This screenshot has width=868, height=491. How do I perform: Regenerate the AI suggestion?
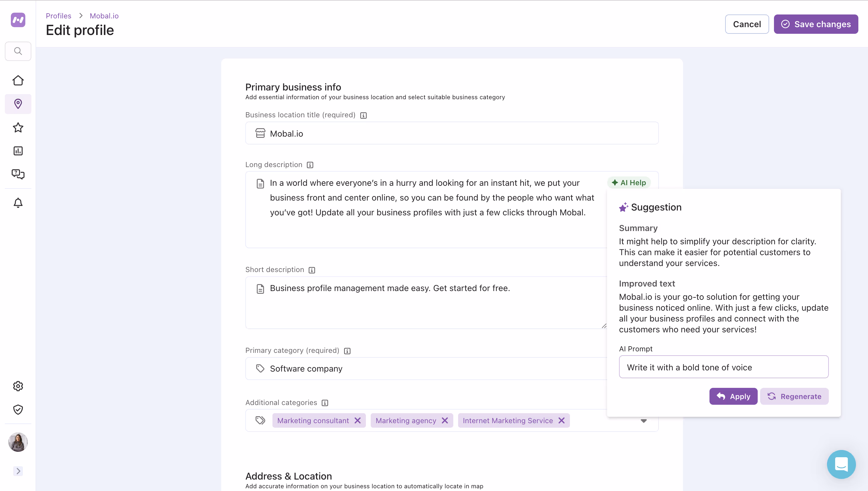click(x=794, y=396)
